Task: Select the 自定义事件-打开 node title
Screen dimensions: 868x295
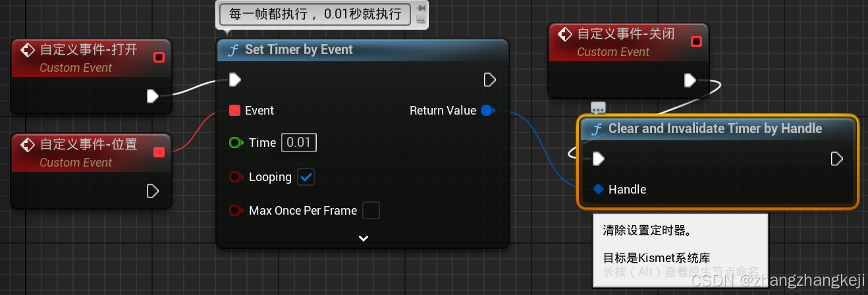Action: [x=89, y=49]
